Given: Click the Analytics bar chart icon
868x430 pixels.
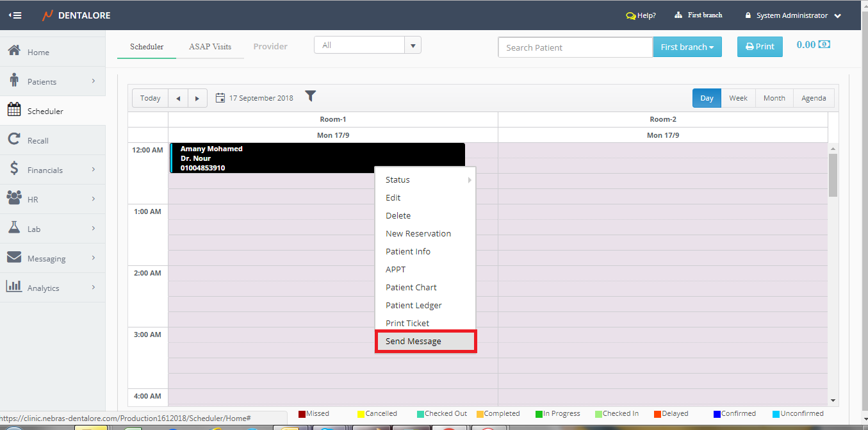Looking at the screenshot, I should (14, 287).
